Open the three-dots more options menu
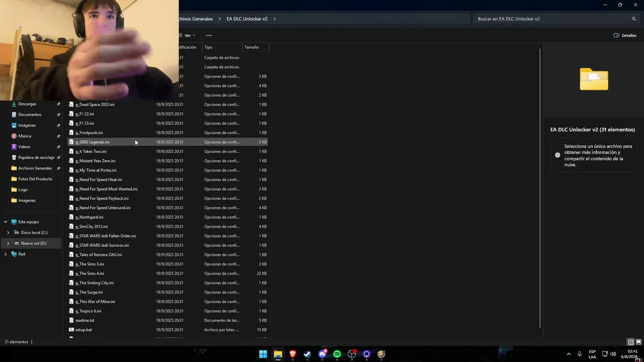Image resolution: width=644 pixels, height=362 pixels. click(209, 35)
